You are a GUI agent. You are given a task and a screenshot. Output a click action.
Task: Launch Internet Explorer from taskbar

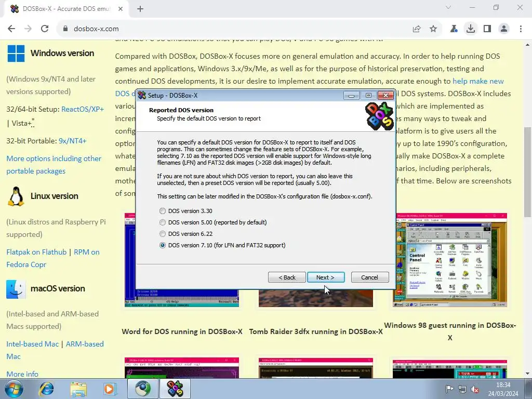click(46, 389)
